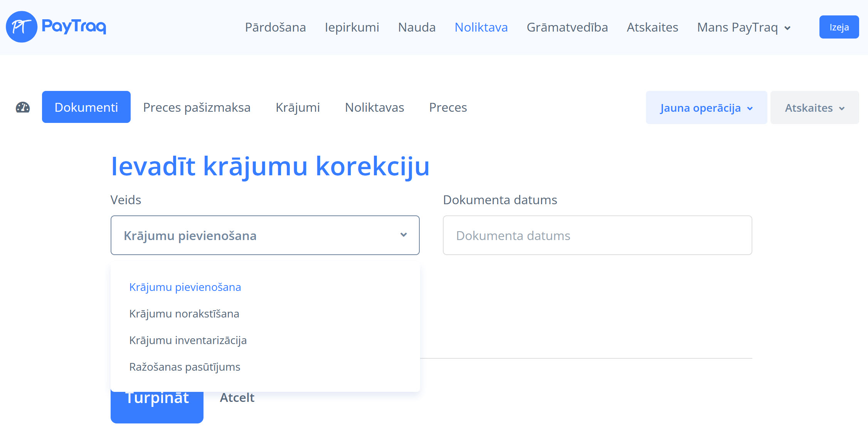Expand the Mans PayTraq menu
This screenshot has width=868, height=430.
click(744, 27)
